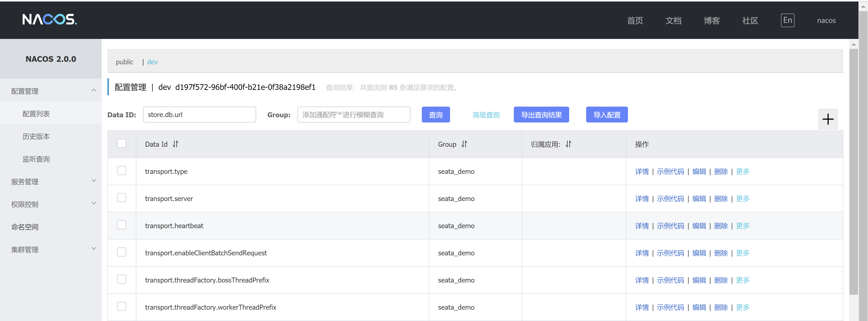This screenshot has width=868, height=321.
Task: Open 社区 in the top navigation
Action: 750,21
